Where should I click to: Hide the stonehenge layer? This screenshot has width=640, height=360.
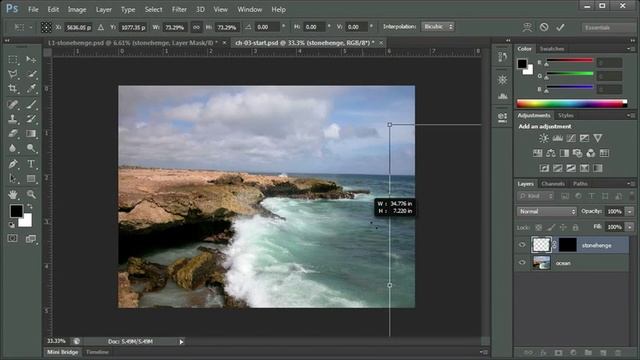click(x=522, y=245)
